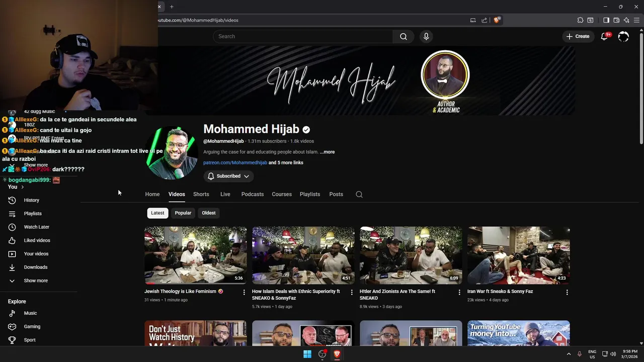Open the H!tler And Zionists video thumbnail
The width and height of the screenshot is (644, 362).
[x=411, y=255]
